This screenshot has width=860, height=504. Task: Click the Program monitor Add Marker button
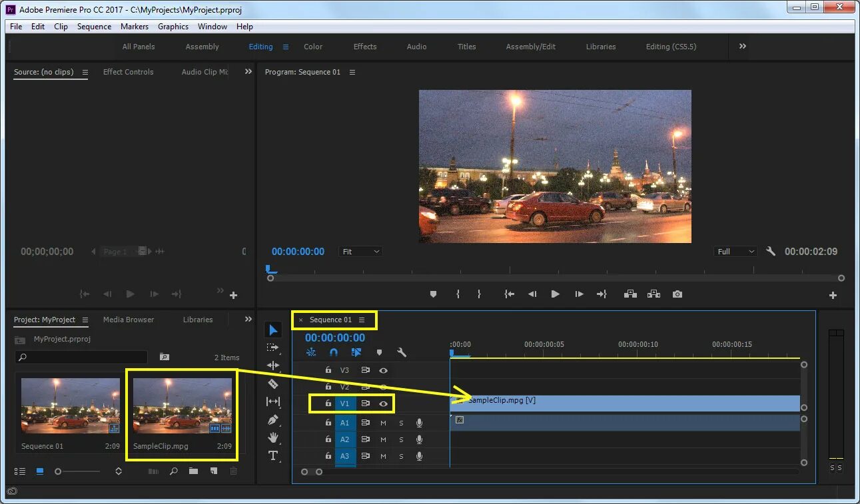click(x=433, y=294)
